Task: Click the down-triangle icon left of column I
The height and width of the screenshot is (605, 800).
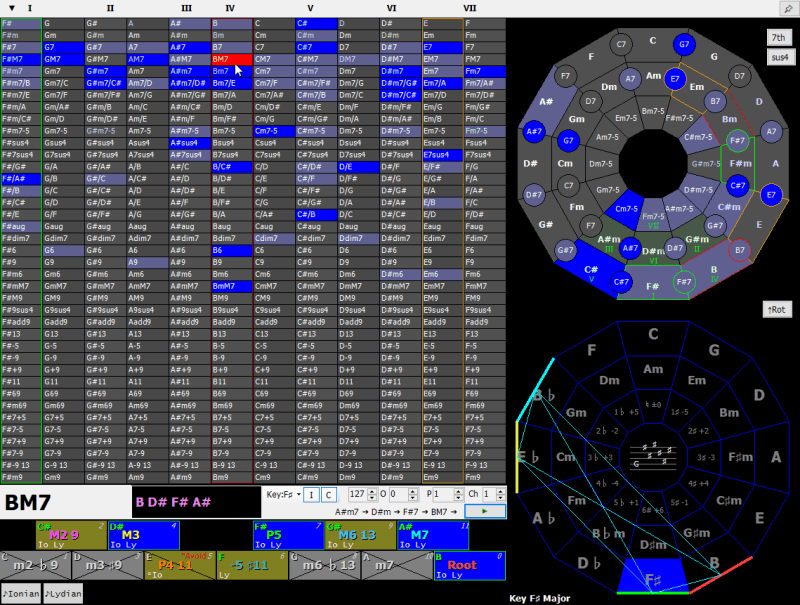Action: tap(12, 8)
